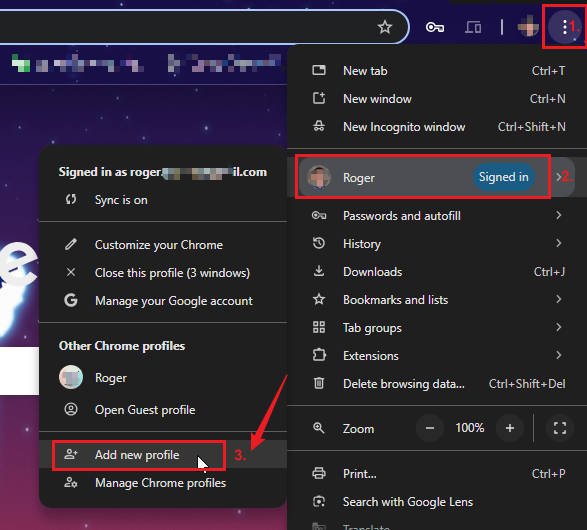Click the Extensions puzzle icon

[x=319, y=355]
